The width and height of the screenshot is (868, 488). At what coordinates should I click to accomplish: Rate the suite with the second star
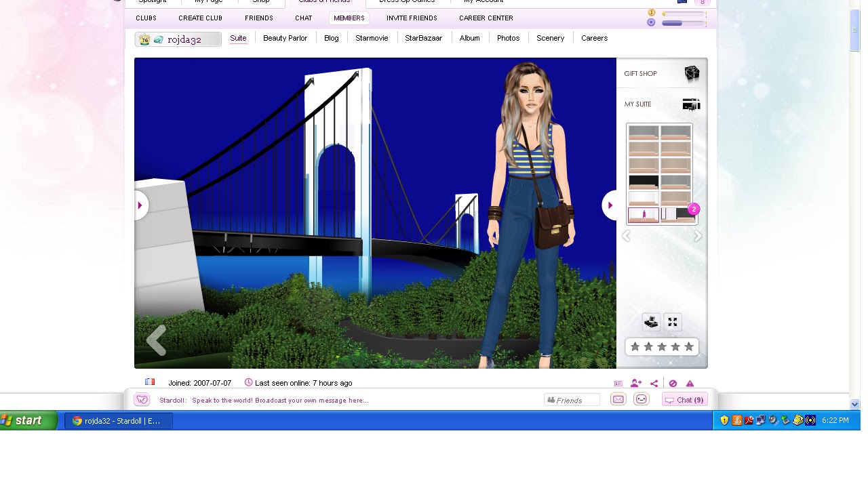tap(648, 346)
